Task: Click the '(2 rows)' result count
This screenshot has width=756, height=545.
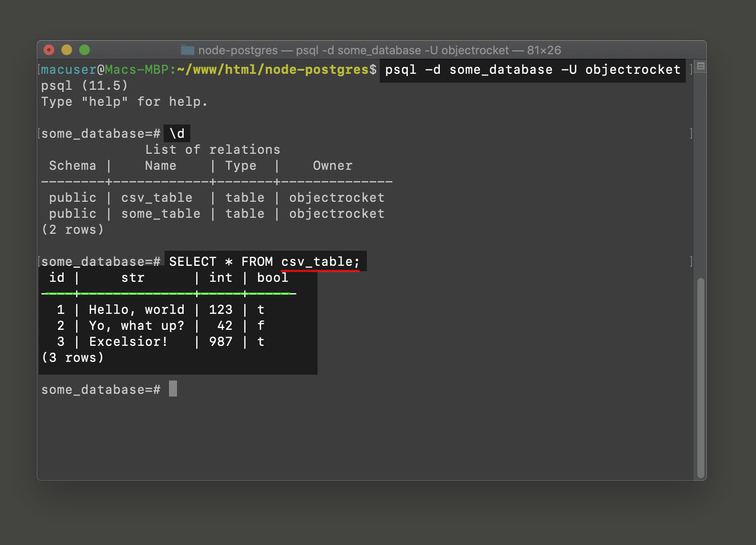Action: tap(72, 230)
